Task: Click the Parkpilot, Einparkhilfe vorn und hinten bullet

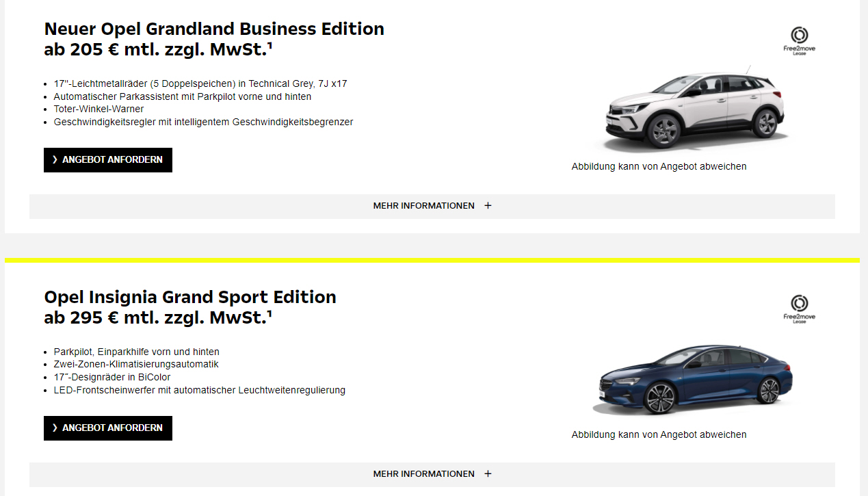Action: click(x=137, y=352)
